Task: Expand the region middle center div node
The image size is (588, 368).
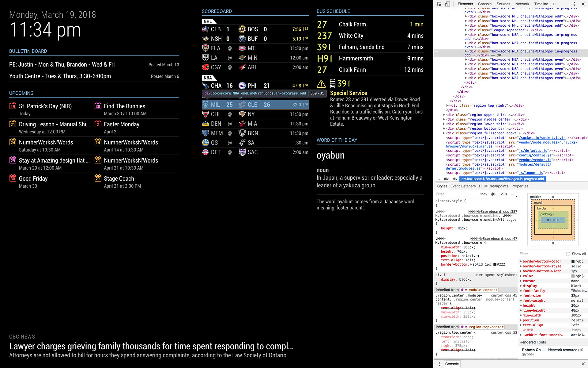Action: (444, 119)
